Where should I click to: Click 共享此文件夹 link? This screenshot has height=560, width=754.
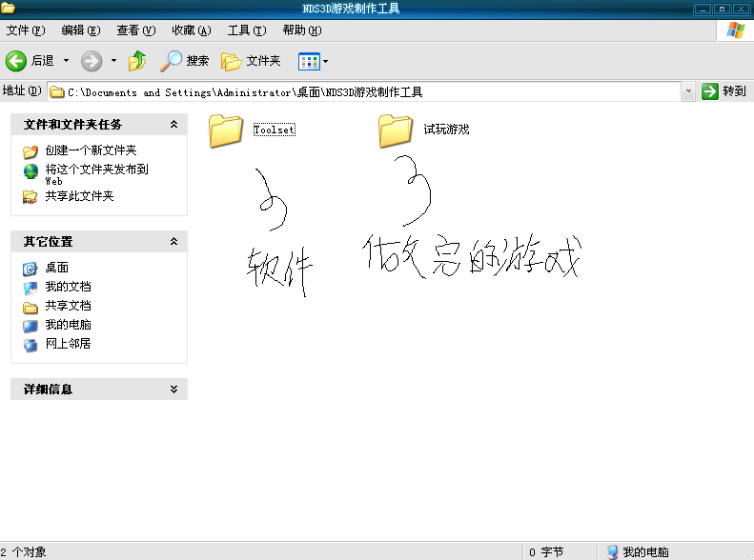coord(79,196)
